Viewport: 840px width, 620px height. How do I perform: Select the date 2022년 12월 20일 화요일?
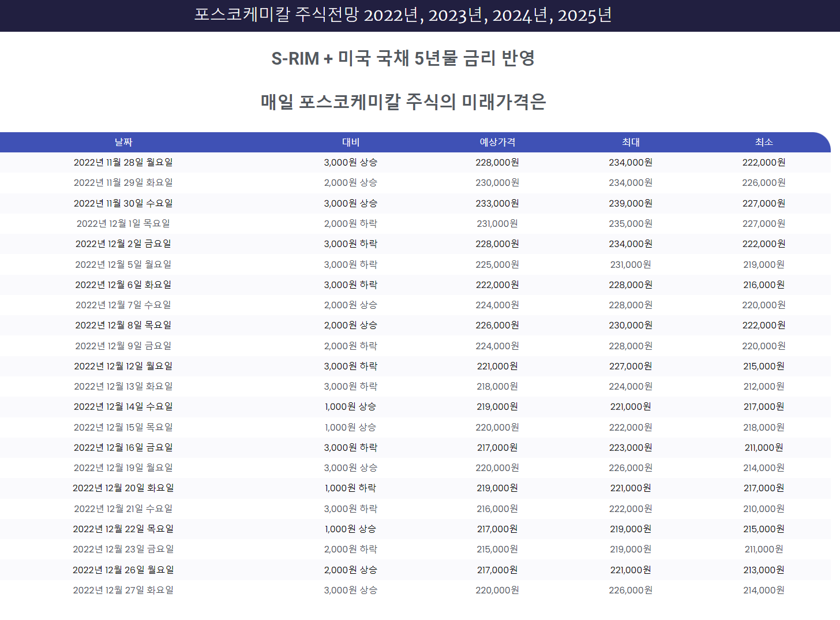tap(123, 488)
